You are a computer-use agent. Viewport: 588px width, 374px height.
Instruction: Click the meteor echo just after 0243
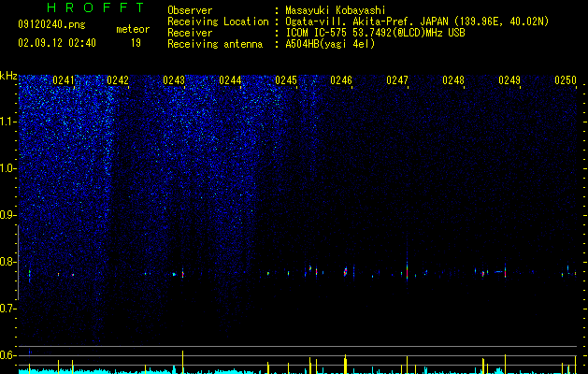pyautogui.click(x=183, y=273)
